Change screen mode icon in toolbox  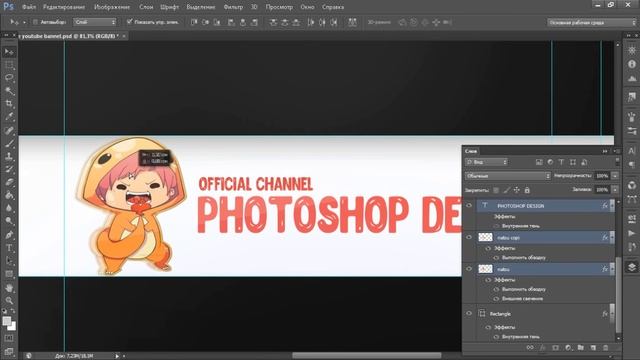(9, 351)
